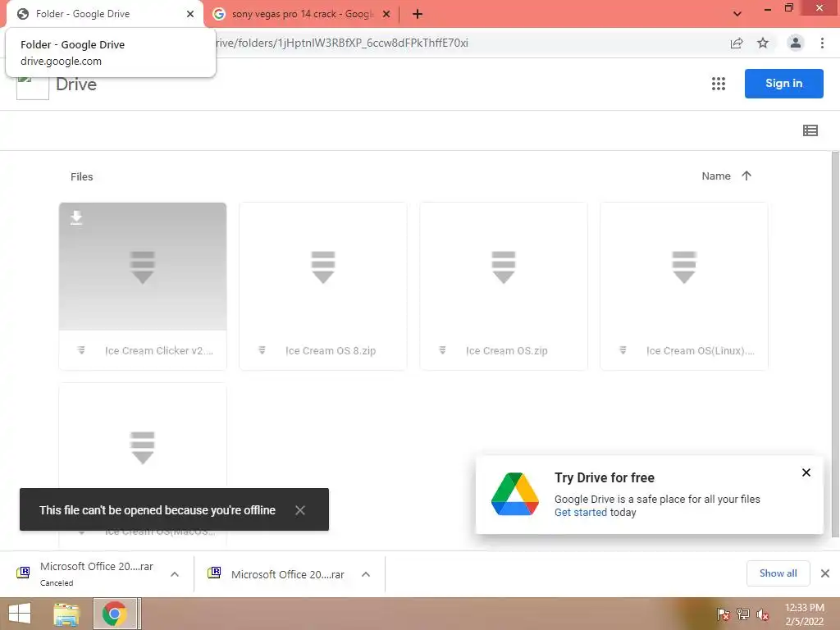This screenshot has height=630, width=840.
Task: Click the file type icon beside Ice Cream Clicker
Action: [x=81, y=350]
